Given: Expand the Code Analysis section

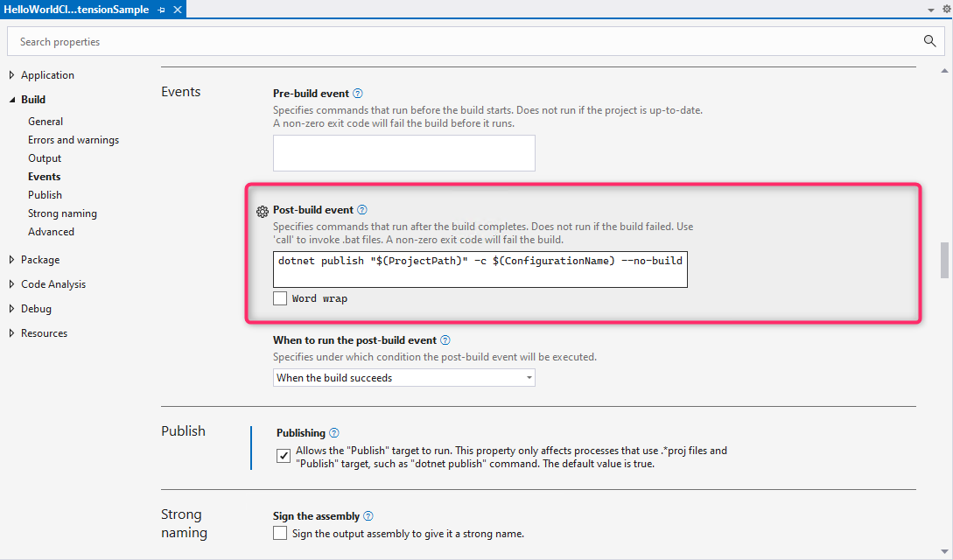Looking at the screenshot, I should (11, 284).
